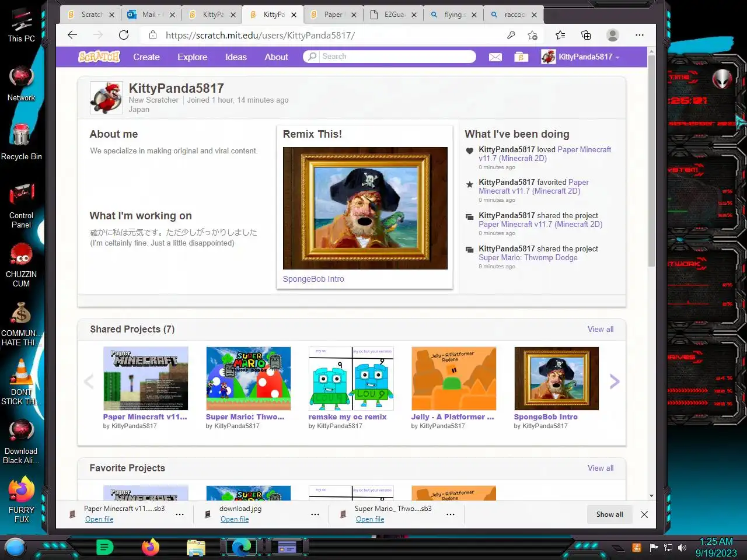Open Jelly - A Platformer project title
This screenshot has width=747, height=560.
(452, 417)
